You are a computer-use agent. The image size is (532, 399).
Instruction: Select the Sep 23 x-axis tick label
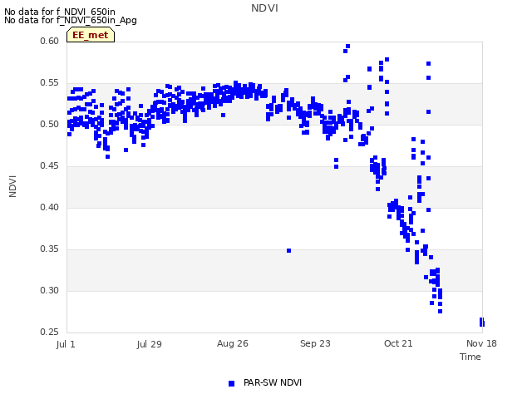coord(315,343)
